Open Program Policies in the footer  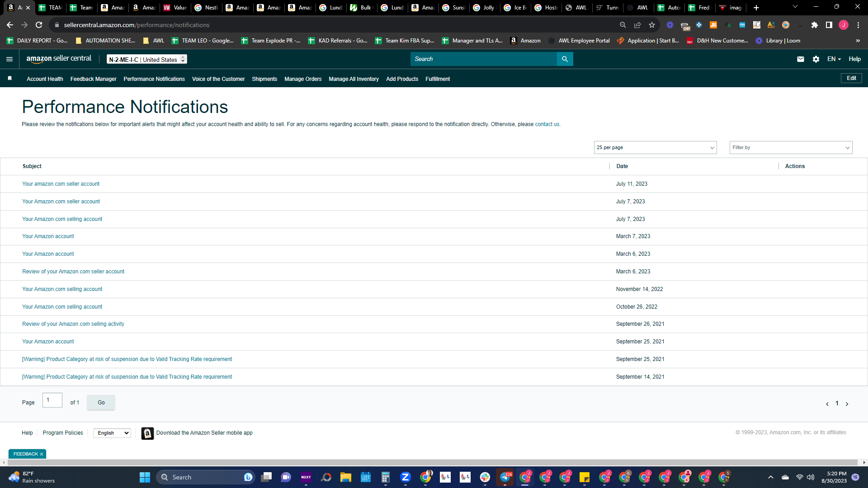click(x=63, y=433)
